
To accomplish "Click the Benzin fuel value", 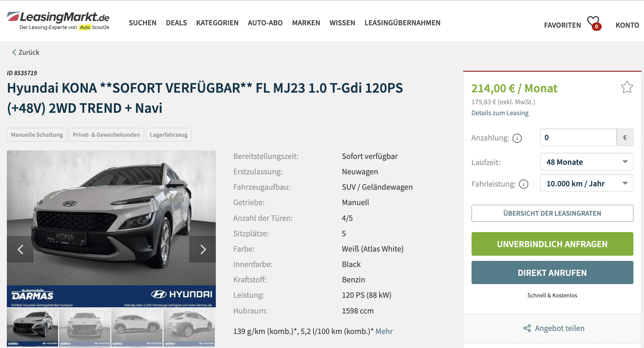I will click(353, 280).
